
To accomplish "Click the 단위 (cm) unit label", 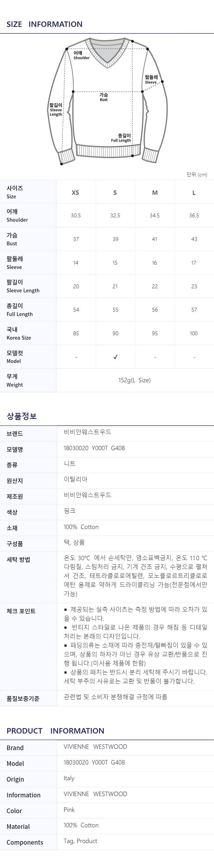I will (x=197, y=174).
